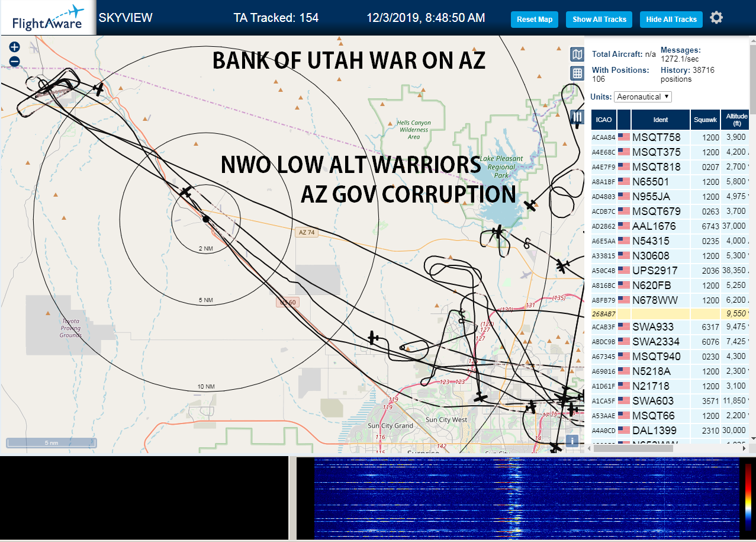Image resolution: width=756 pixels, height=542 pixels.
Task: Click the flag icon in the N21718 row
Action: tap(624, 386)
